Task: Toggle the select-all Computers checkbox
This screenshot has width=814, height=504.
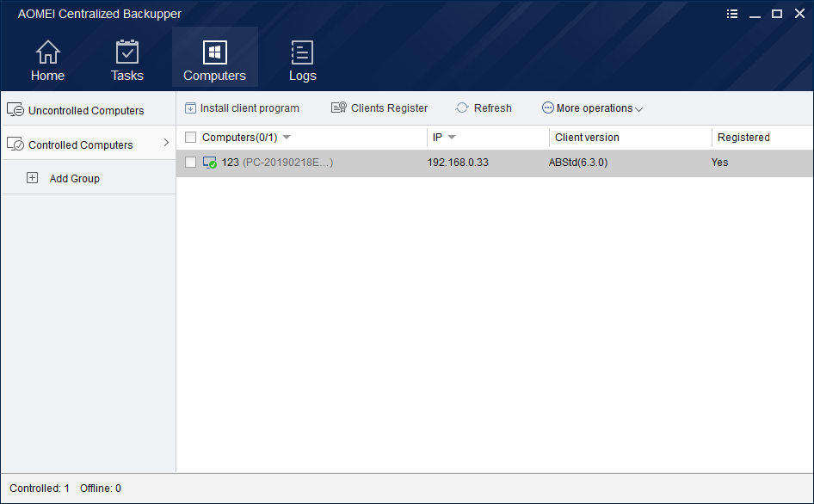Action: [190, 137]
